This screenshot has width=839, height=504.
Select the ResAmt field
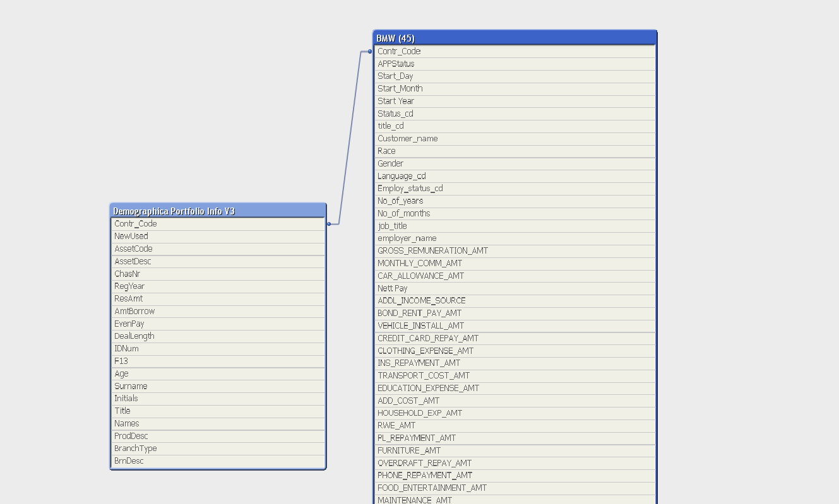click(x=218, y=299)
